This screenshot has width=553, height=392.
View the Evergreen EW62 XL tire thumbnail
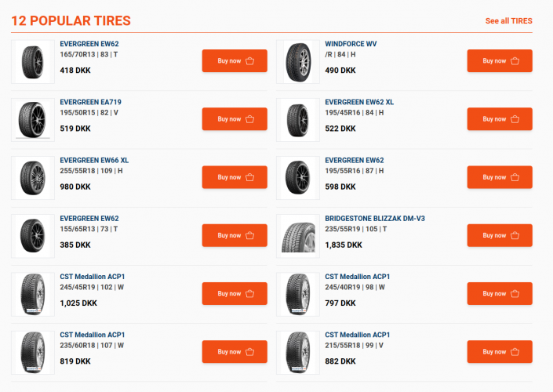[298, 120]
